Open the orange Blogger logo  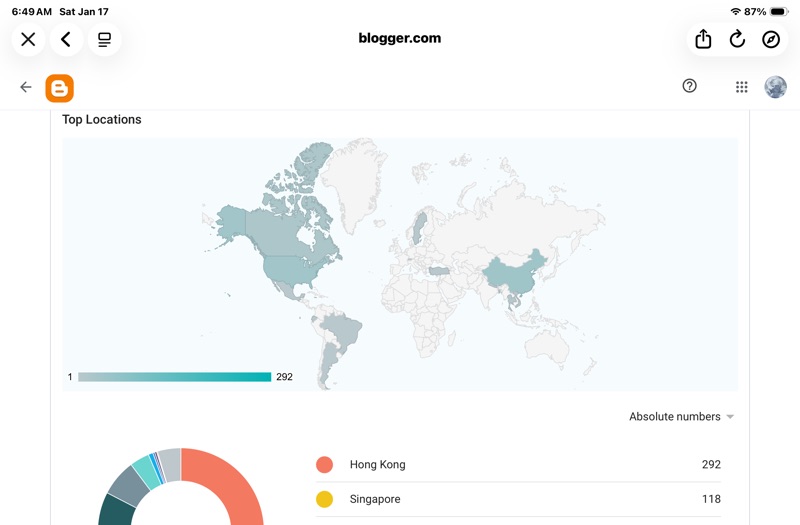tap(60, 88)
